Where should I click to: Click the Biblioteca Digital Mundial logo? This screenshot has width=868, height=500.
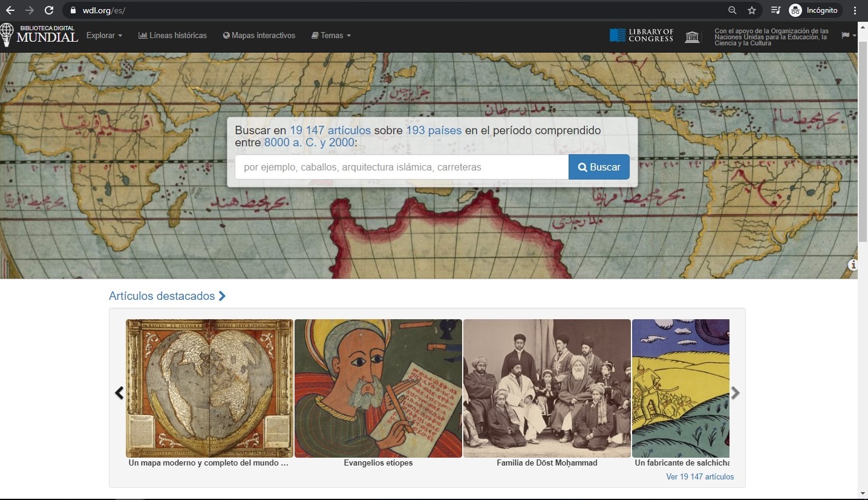click(40, 35)
